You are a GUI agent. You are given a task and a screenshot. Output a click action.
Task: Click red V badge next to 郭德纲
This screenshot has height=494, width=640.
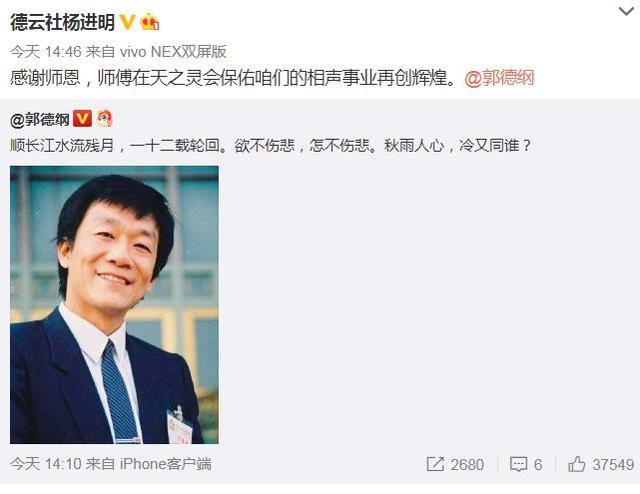[x=82, y=119]
